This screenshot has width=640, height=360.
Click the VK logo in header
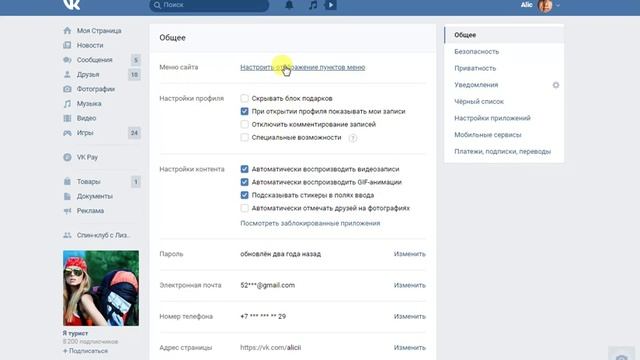[x=72, y=4]
